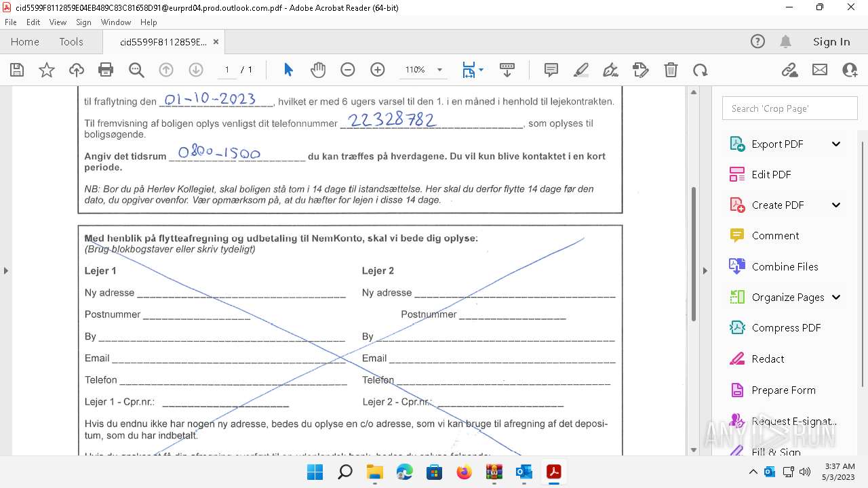868x488 pixels.
Task: Open taskbar Search magnifier
Action: pos(345,472)
